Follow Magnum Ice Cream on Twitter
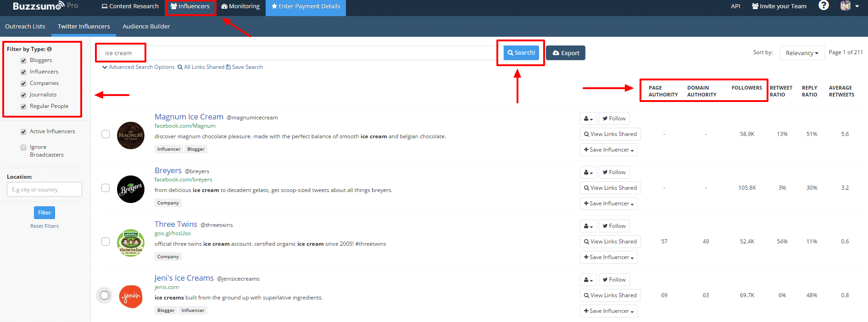 [614, 119]
